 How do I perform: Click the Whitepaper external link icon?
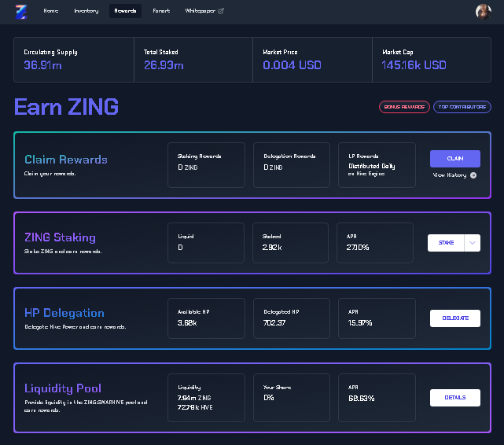tap(221, 11)
